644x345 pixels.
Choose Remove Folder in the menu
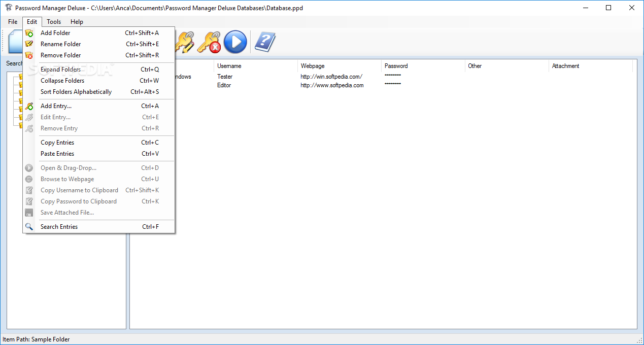pyautogui.click(x=99, y=55)
